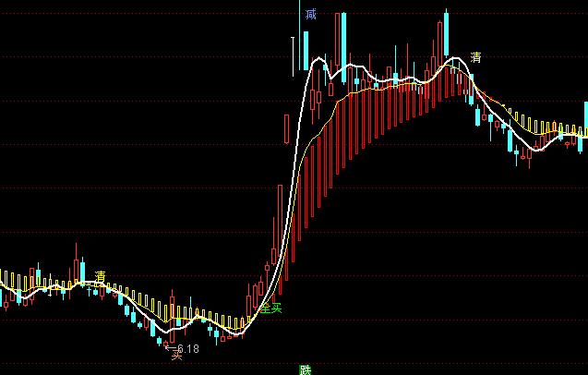The width and height of the screenshot is (588, 375).
Task: Click the 清 marker on the left side
Action: point(100,277)
